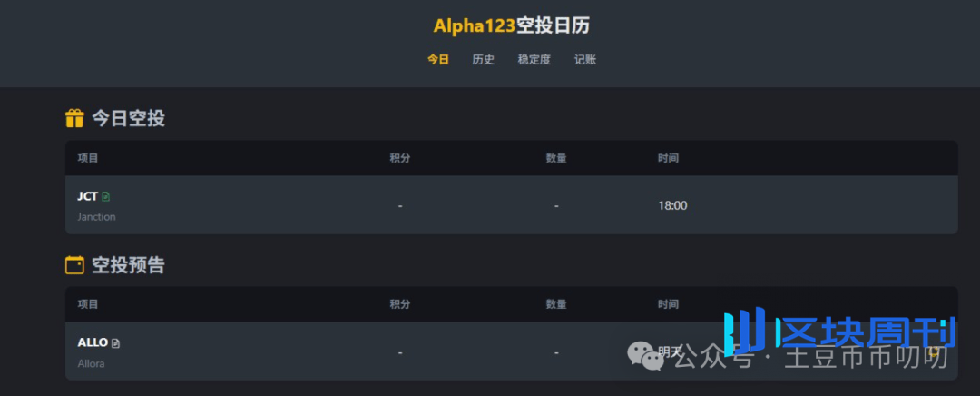Click 项目 column header in 空投预告 table
980x396 pixels.
click(88, 304)
